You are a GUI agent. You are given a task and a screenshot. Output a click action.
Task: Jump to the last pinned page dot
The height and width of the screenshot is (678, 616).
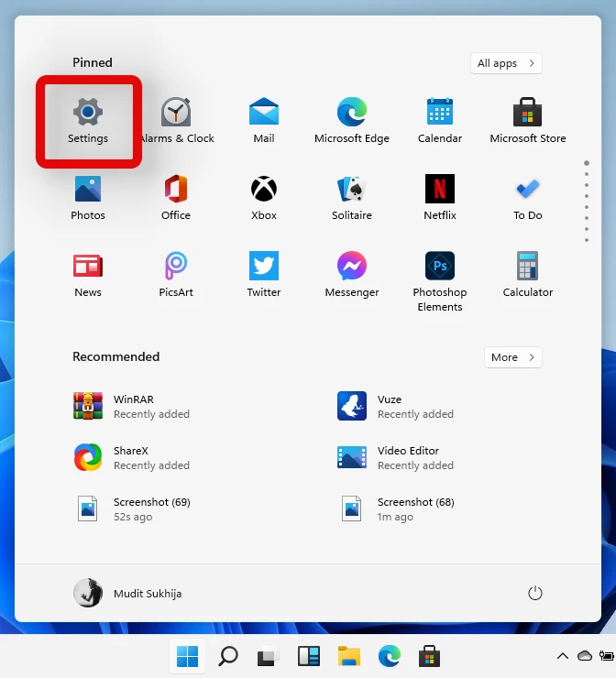coord(587,240)
